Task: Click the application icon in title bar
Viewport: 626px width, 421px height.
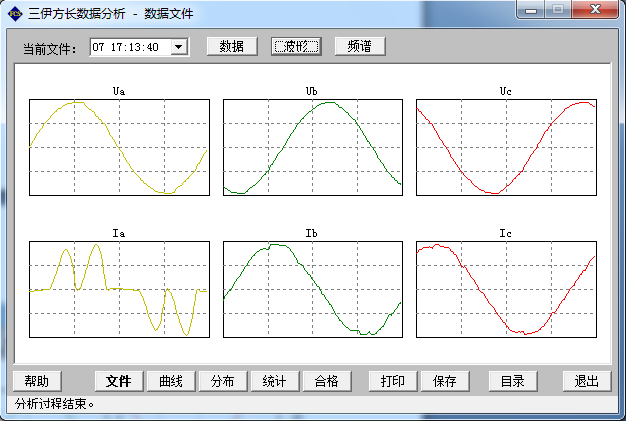Action: 15,14
